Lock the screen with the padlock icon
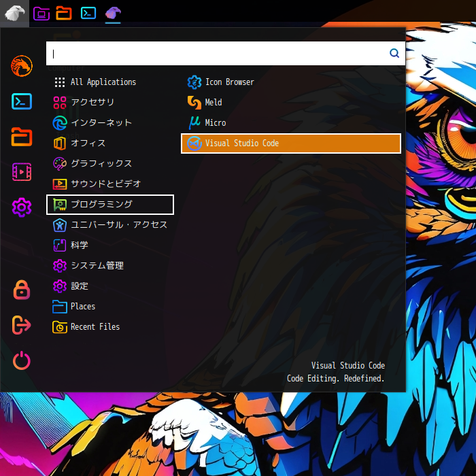The image size is (476, 476). coord(22,290)
